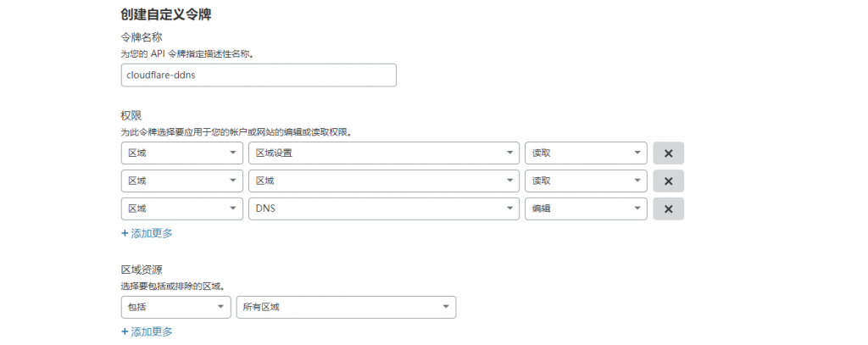Expand first row's 区域 category dropdown
The image size is (868, 345).
[x=181, y=153]
